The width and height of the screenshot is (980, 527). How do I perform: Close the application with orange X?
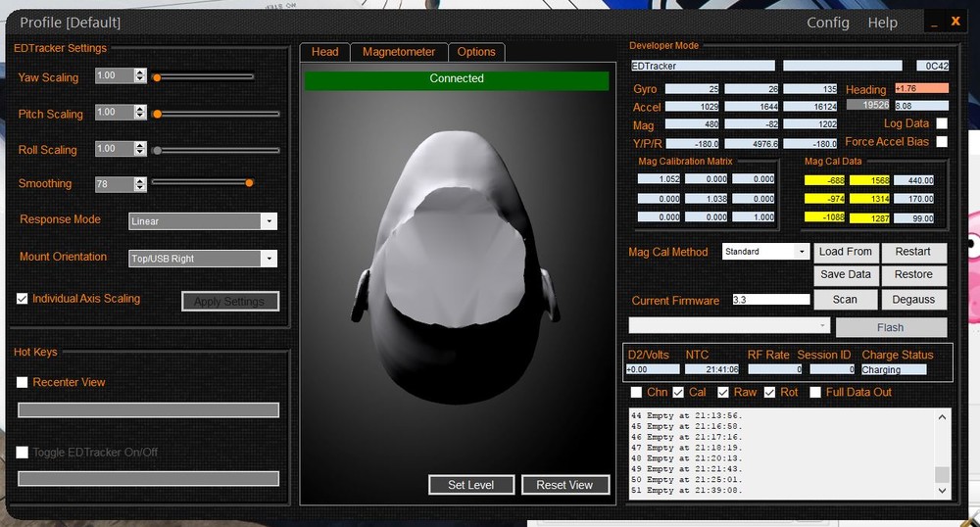tap(955, 21)
